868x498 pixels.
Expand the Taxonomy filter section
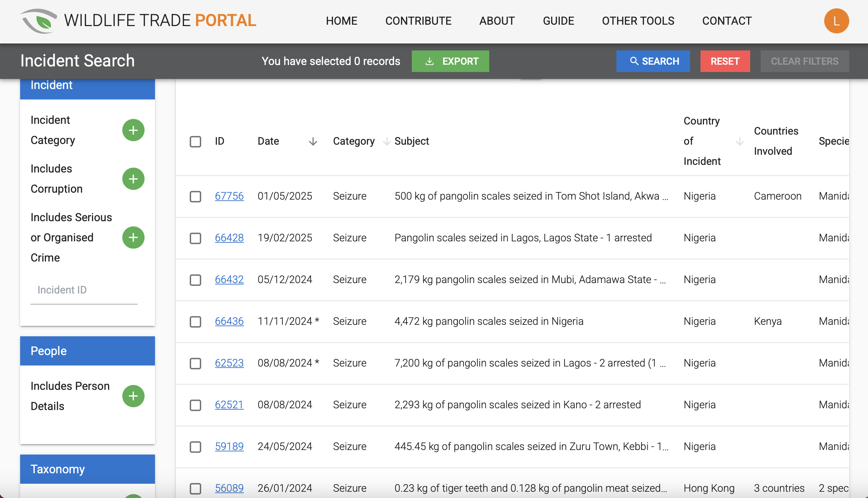[87, 469]
